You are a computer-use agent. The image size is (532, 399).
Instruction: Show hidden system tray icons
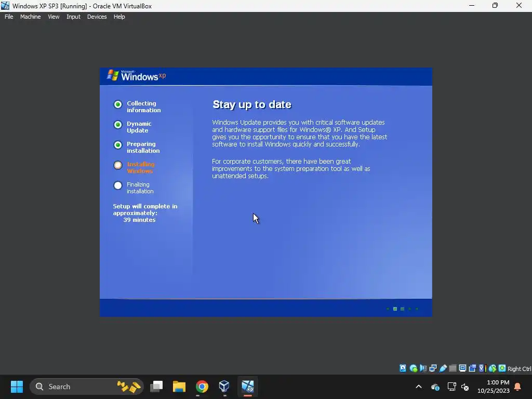tap(419, 387)
